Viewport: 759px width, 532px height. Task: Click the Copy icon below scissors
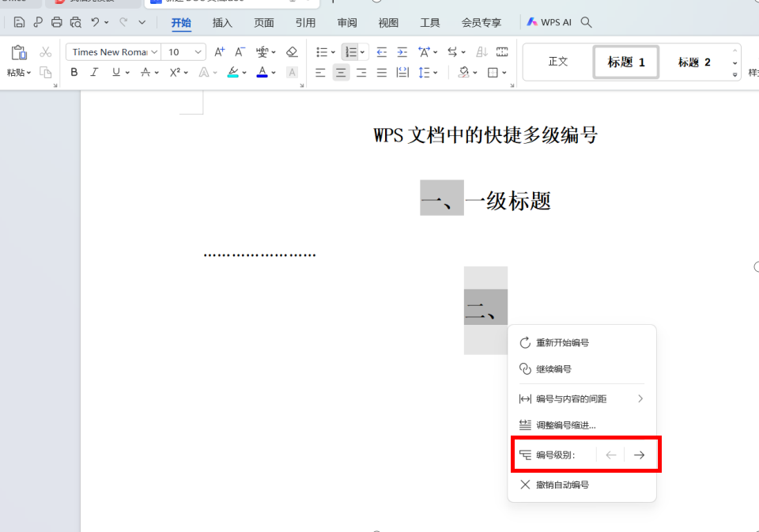(46, 73)
